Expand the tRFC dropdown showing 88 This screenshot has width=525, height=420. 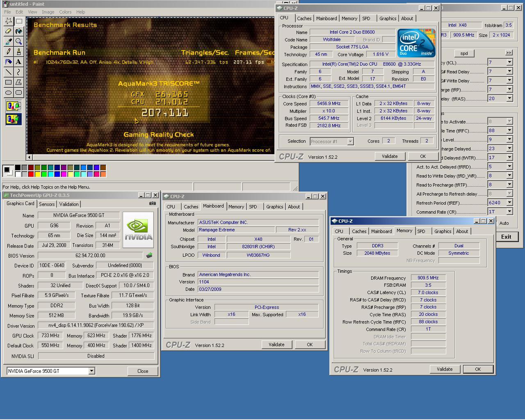click(509, 130)
